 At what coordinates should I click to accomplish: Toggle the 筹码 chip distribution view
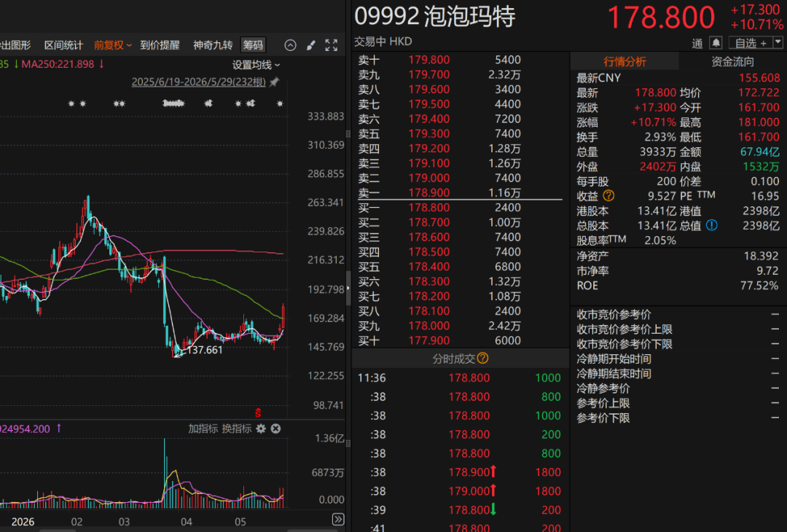click(x=253, y=45)
